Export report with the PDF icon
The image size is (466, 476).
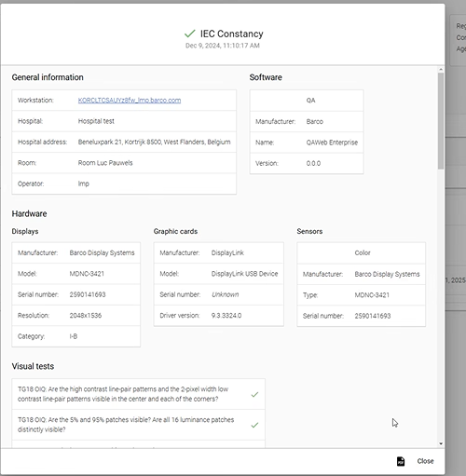coord(401,461)
